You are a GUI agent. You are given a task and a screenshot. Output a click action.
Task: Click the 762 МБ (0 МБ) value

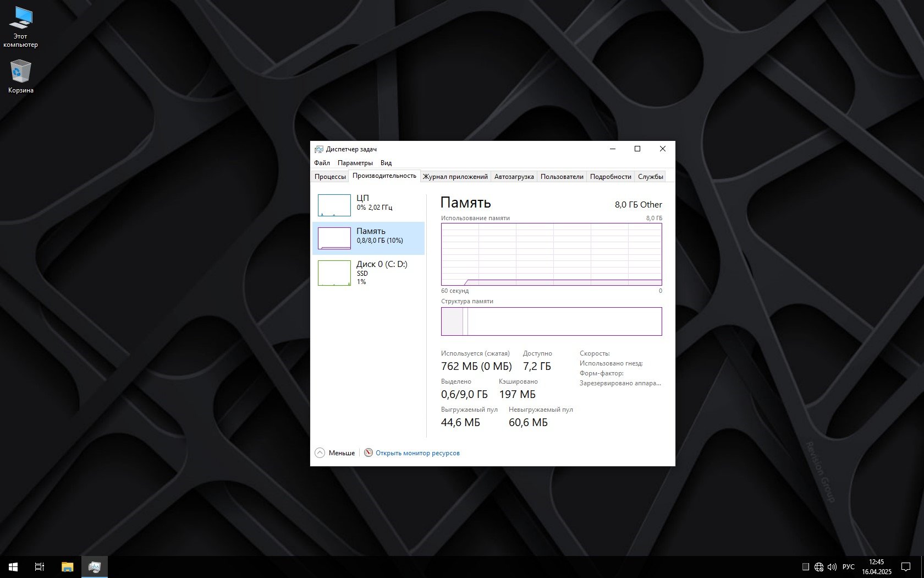(x=476, y=367)
